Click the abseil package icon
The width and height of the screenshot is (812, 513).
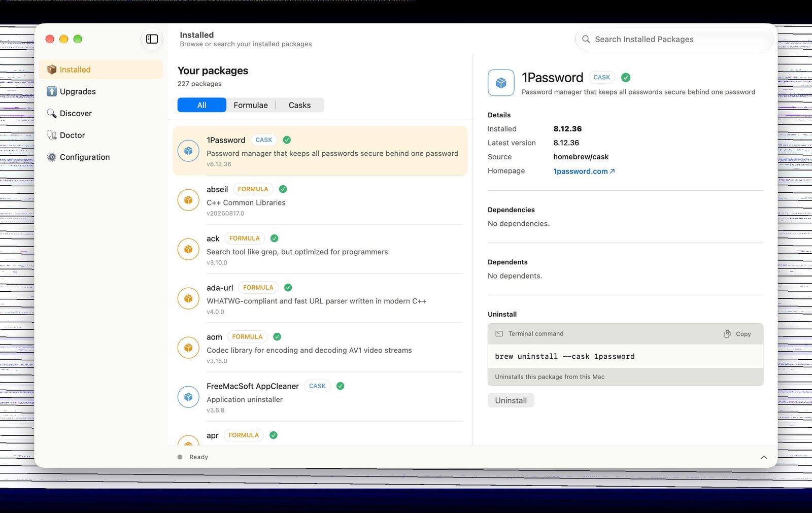[x=188, y=200]
